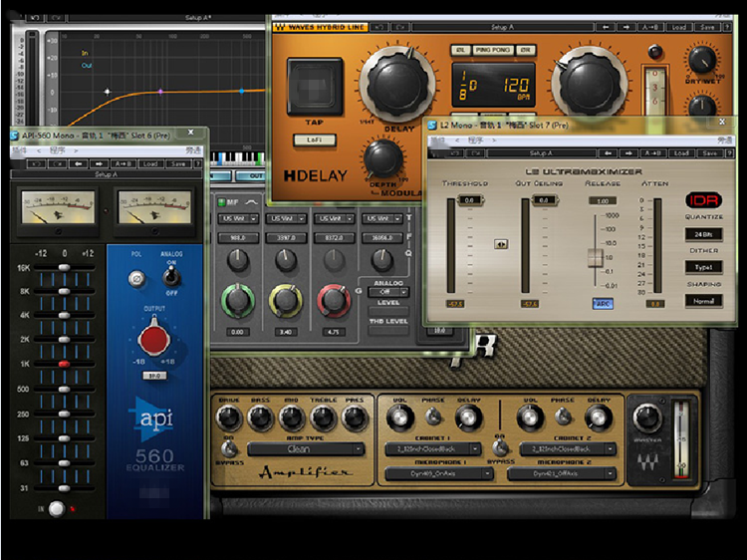This screenshot has width=747, height=560.
Task: Click the IDR button in L2
Action: point(703,200)
